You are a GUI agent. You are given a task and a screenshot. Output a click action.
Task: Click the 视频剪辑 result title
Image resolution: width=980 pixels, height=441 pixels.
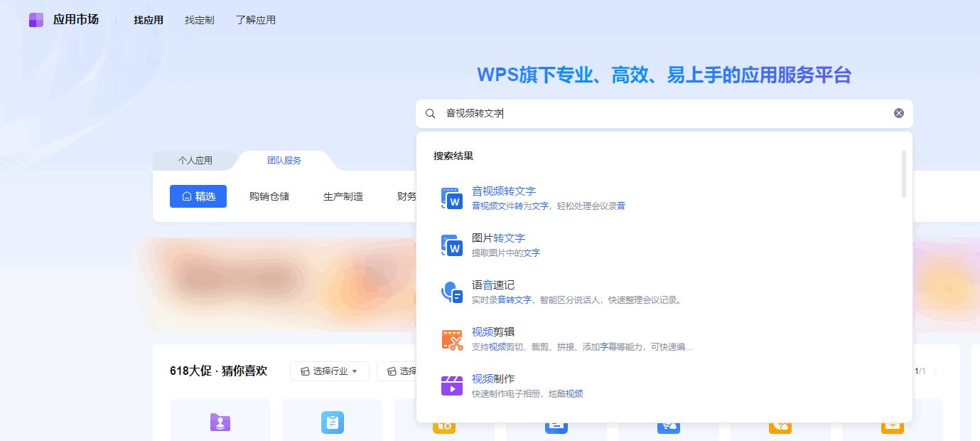click(493, 332)
